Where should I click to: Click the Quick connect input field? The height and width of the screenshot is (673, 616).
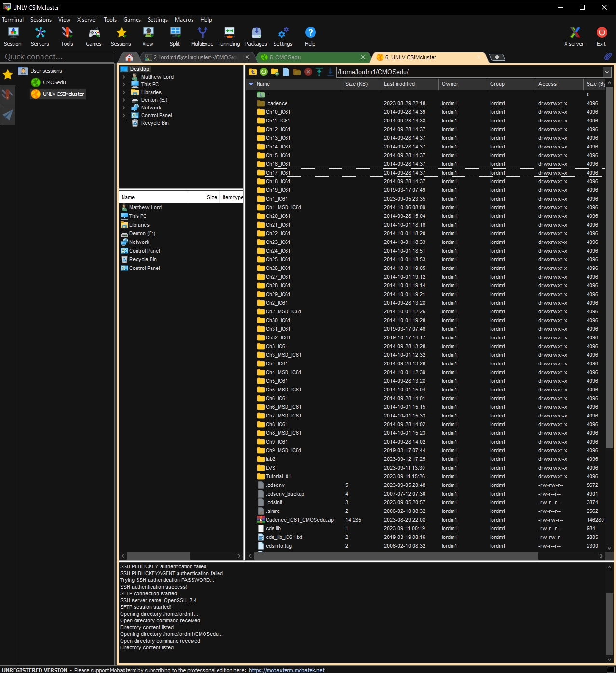57,57
